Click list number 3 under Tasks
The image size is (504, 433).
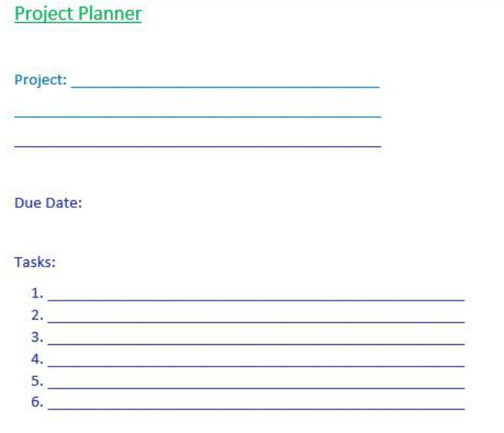pos(37,338)
